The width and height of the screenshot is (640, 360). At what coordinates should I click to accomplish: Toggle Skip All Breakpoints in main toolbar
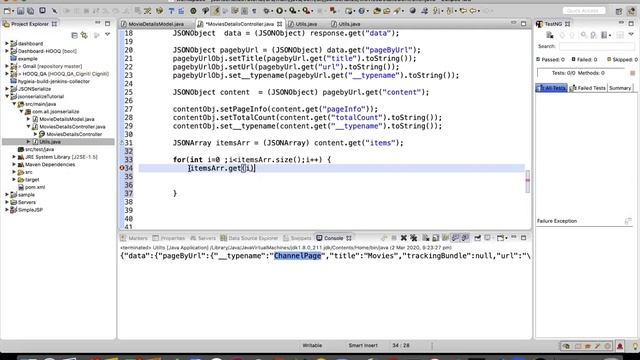54,11
